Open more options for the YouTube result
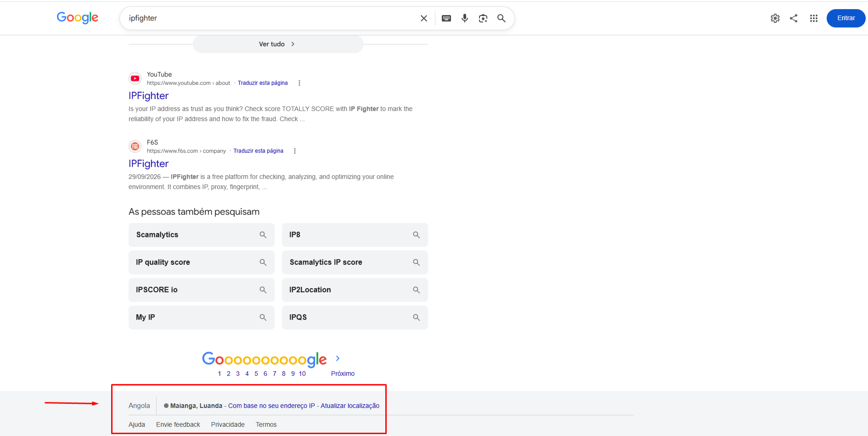 click(x=299, y=83)
